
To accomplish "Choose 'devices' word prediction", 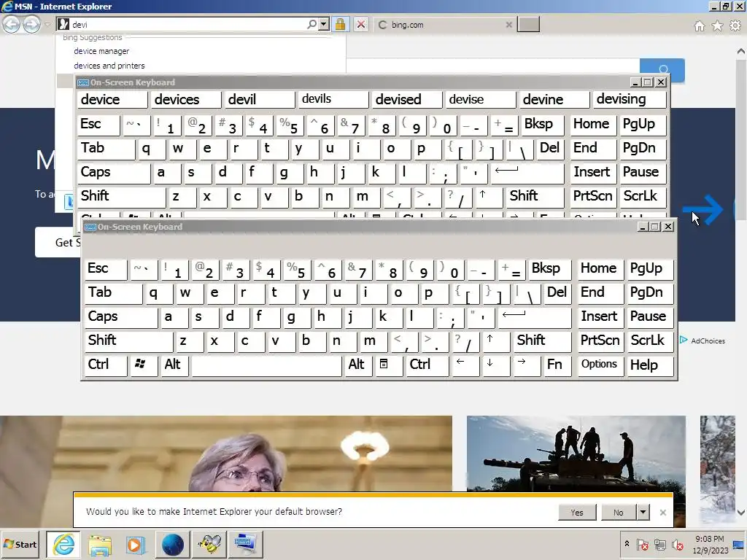I will 187,99.
